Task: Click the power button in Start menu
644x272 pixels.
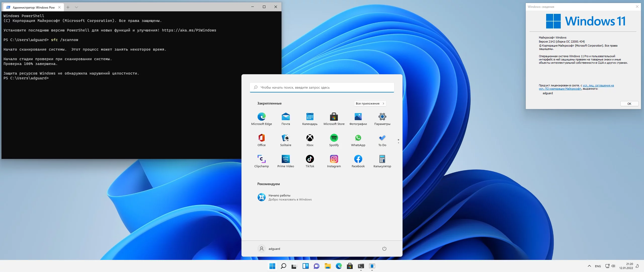Action: pyautogui.click(x=384, y=249)
